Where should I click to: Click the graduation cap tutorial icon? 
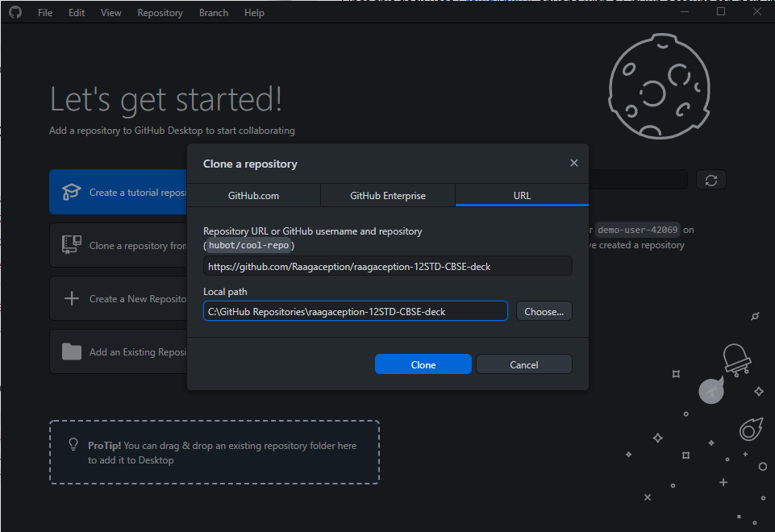coord(72,192)
